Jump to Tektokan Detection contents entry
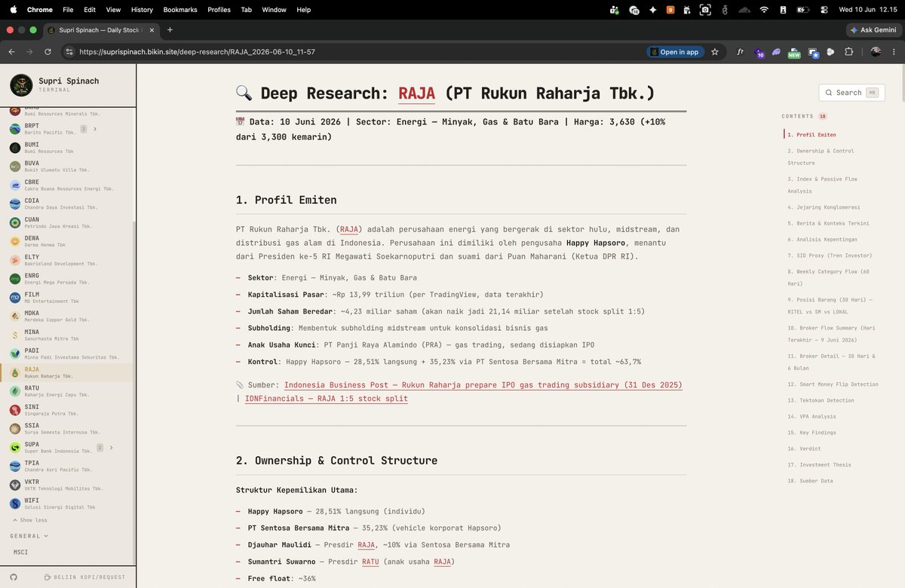905x588 pixels. pyautogui.click(x=821, y=400)
